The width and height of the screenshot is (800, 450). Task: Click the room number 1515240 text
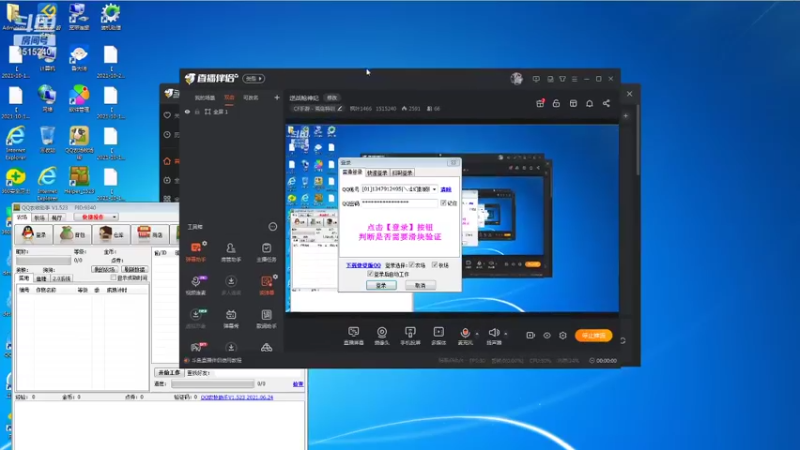pos(386,109)
